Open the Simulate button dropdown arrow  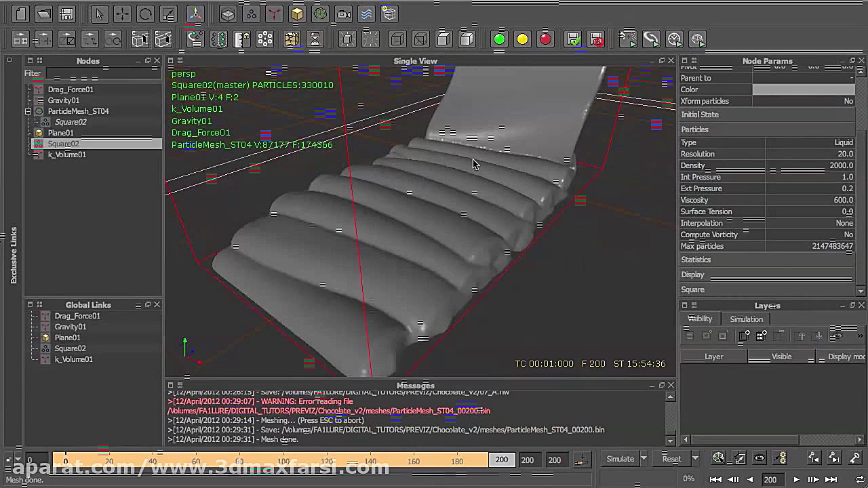click(644, 459)
